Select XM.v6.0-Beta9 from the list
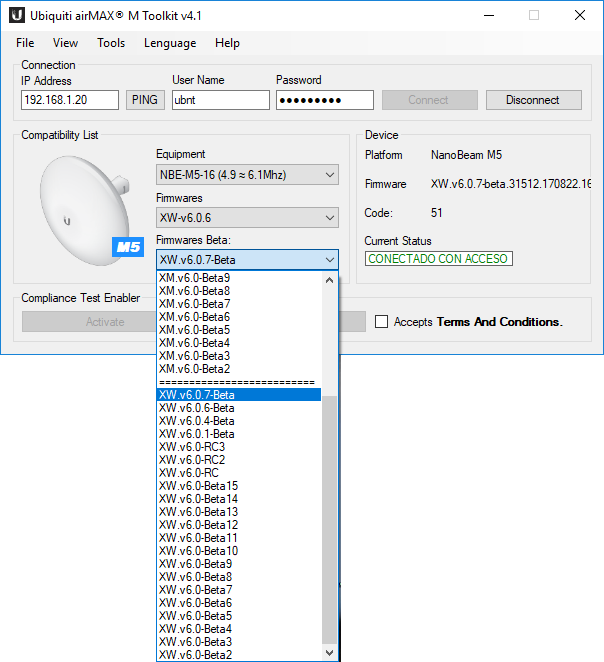This screenshot has height=662, width=604. point(239,278)
